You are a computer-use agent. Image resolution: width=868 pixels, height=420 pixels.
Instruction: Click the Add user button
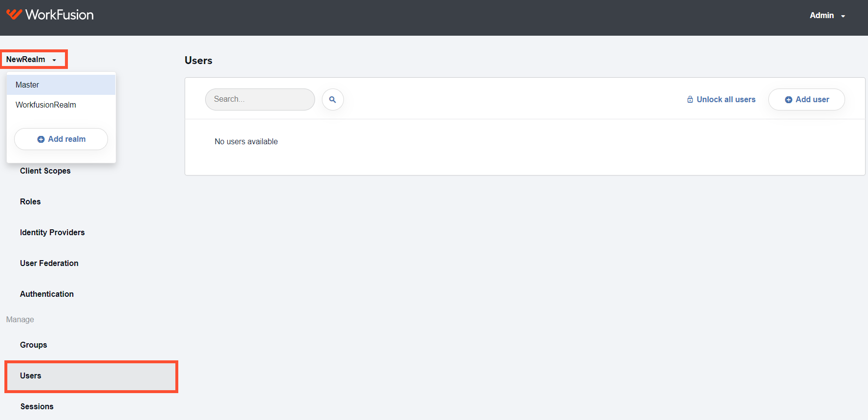806,99
